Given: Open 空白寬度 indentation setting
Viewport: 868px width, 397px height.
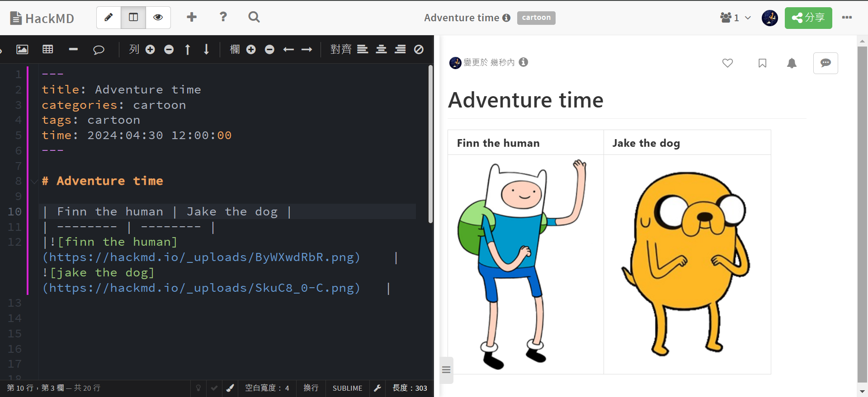Looking at the screenshot, I should coord(267,388).
